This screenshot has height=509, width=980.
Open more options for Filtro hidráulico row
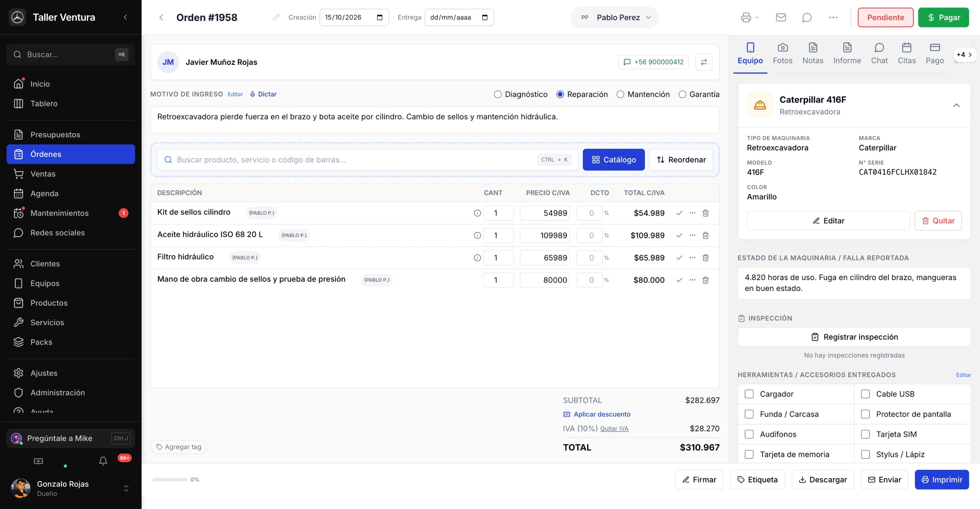[x=693, y=258]
